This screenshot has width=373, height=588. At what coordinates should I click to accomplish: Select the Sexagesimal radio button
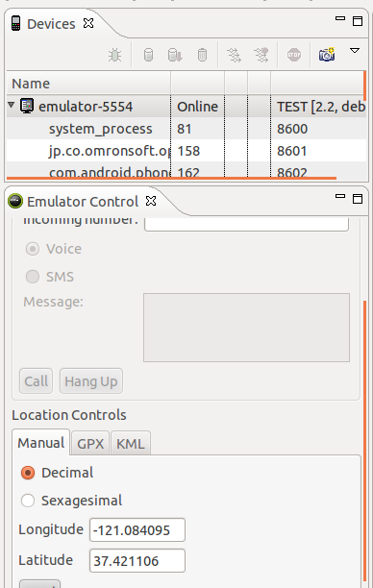[x=28, y=501]
